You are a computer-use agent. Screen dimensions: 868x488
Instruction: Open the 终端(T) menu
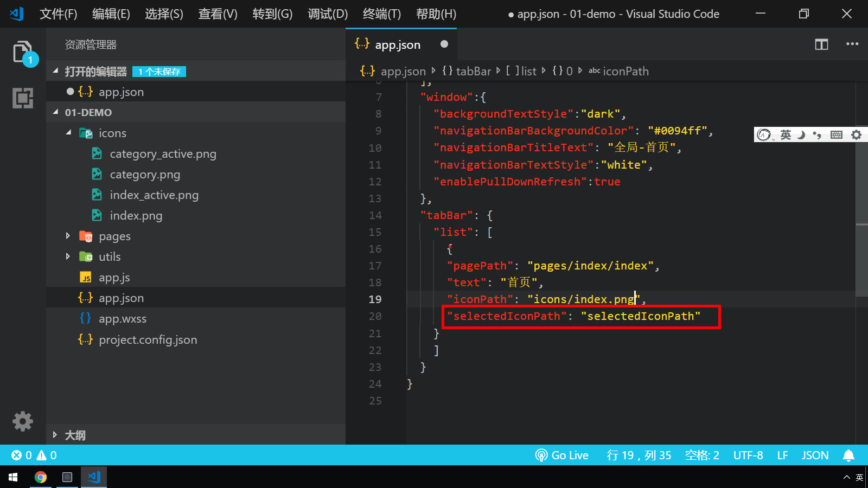click(x=381, y=14)
